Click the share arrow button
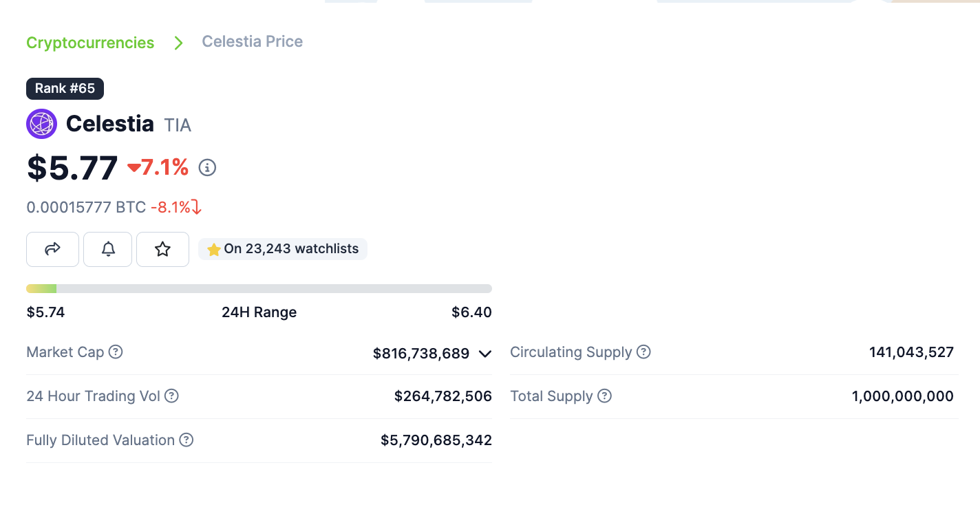The width and height of the screenshot is (980, 527). [52, 249]
